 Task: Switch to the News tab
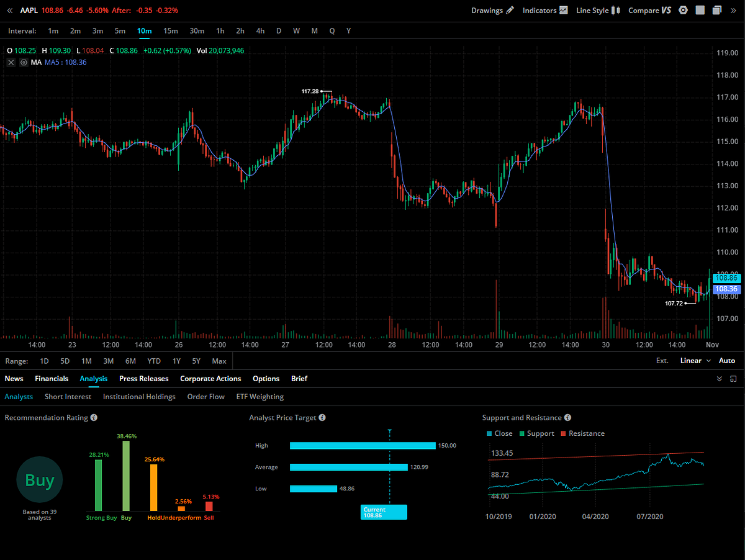pyautogui.click(x=14, y=379)
